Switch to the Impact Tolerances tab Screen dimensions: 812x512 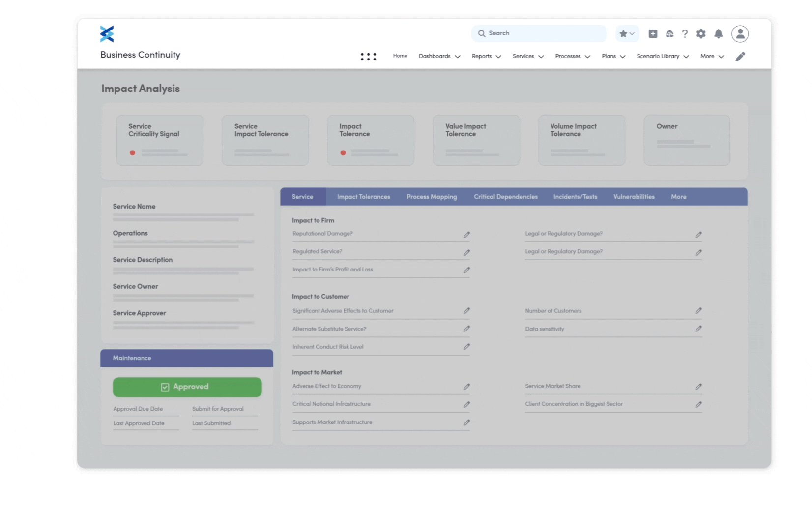point(364,197)
